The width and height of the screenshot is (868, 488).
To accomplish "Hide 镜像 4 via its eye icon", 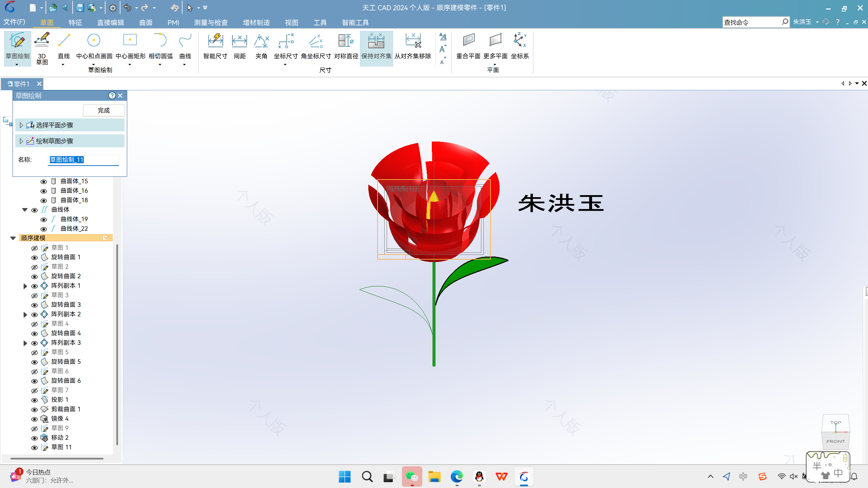I will (34, 419).
